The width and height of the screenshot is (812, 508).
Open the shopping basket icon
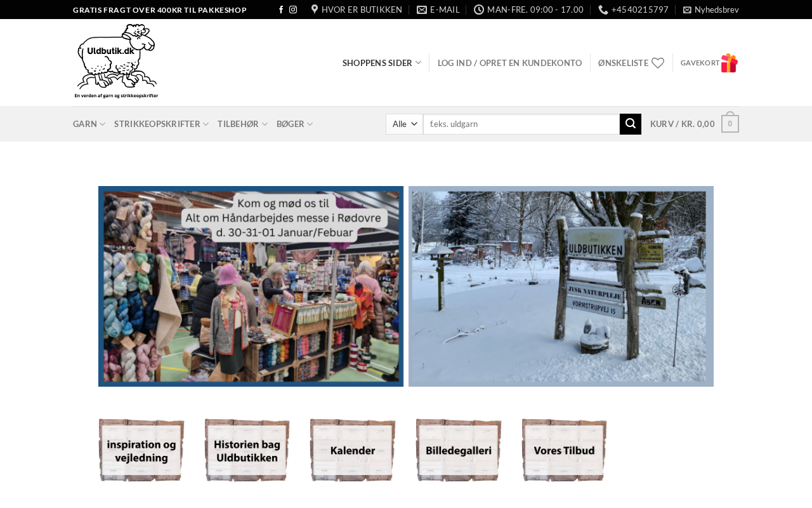coord(730,123)
